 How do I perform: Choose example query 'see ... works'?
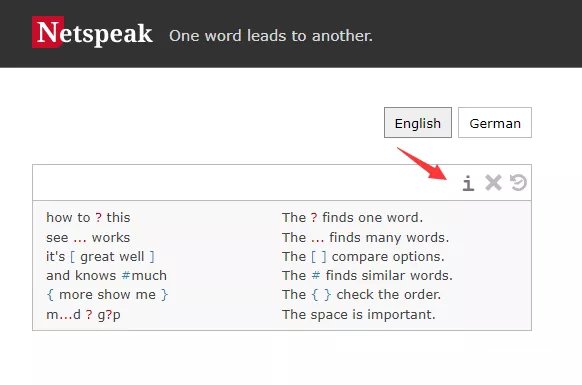click(x=88, y=238)
